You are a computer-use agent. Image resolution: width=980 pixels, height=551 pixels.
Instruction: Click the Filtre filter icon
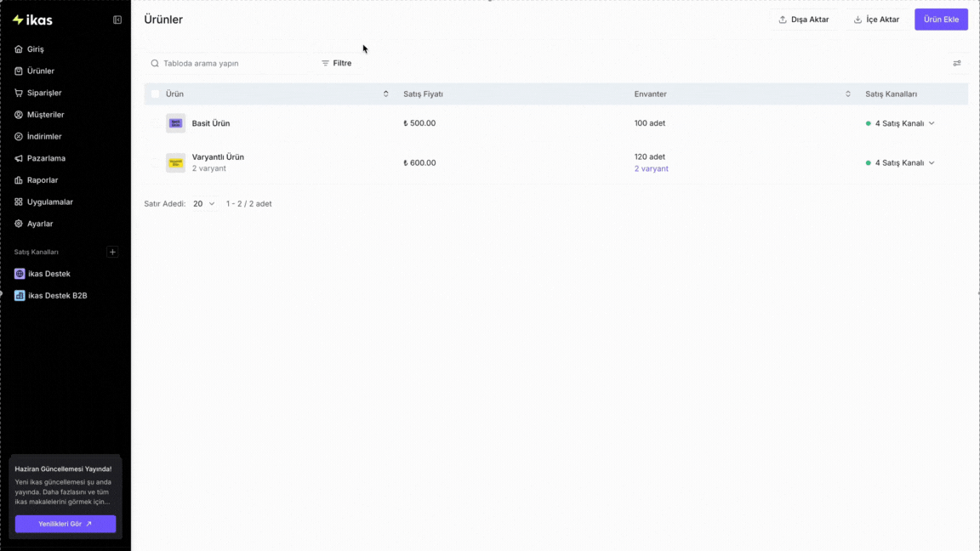pyautogui.click(x=325, y=63)
